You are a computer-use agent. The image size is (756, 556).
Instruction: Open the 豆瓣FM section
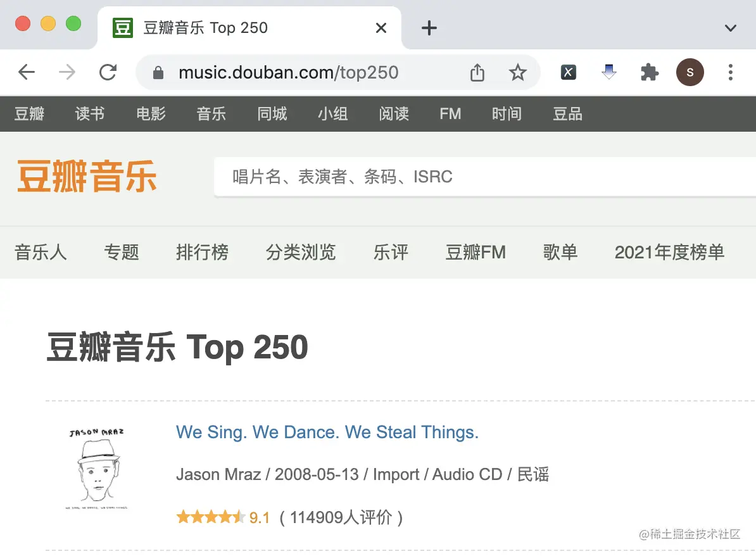pos(476,252)
